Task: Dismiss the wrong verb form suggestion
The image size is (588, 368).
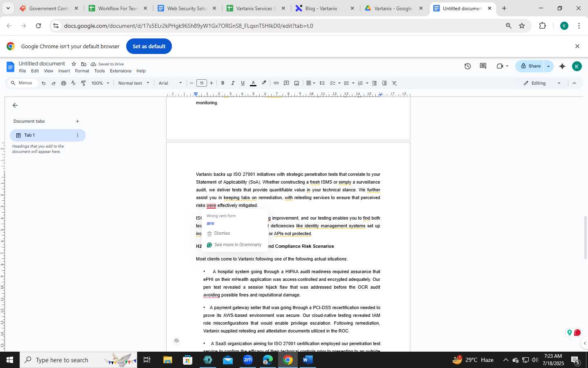Action: pyautogui.click(x=218, y=233)
